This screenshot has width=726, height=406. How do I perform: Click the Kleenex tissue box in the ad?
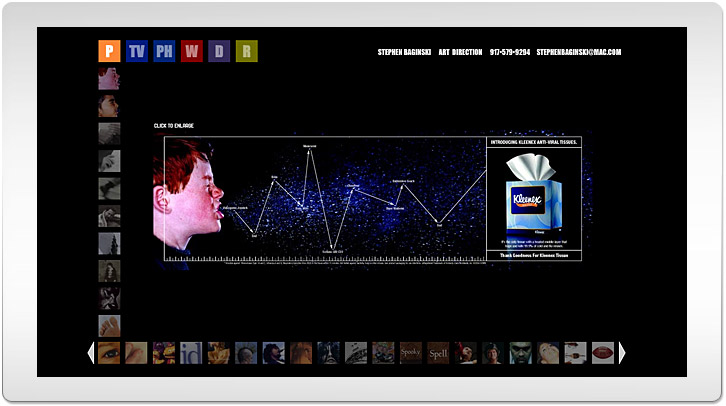click(x=533, y=194)
